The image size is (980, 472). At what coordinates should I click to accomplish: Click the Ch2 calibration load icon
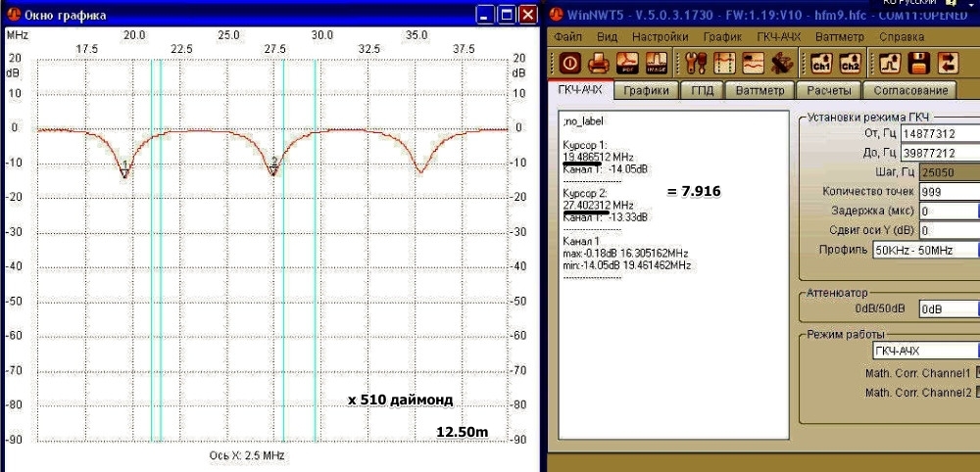point(850,63)
